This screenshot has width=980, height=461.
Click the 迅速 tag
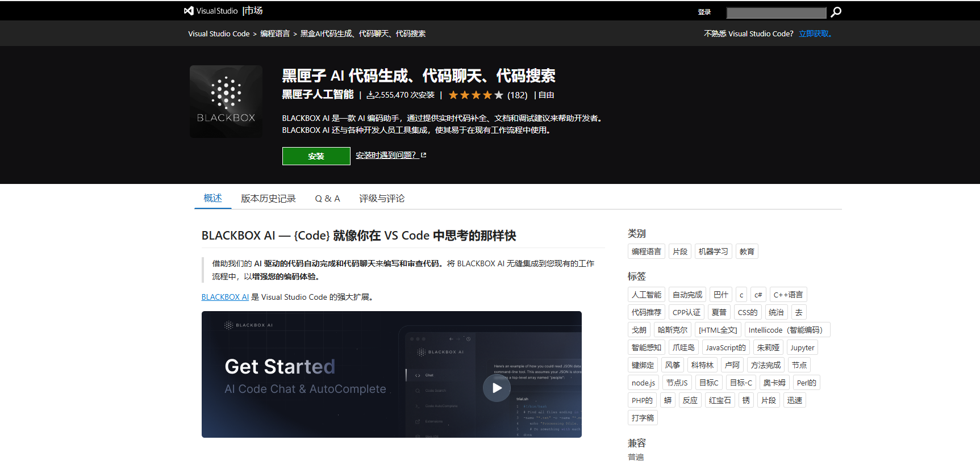pyautogui.click(x=795, y=400)
